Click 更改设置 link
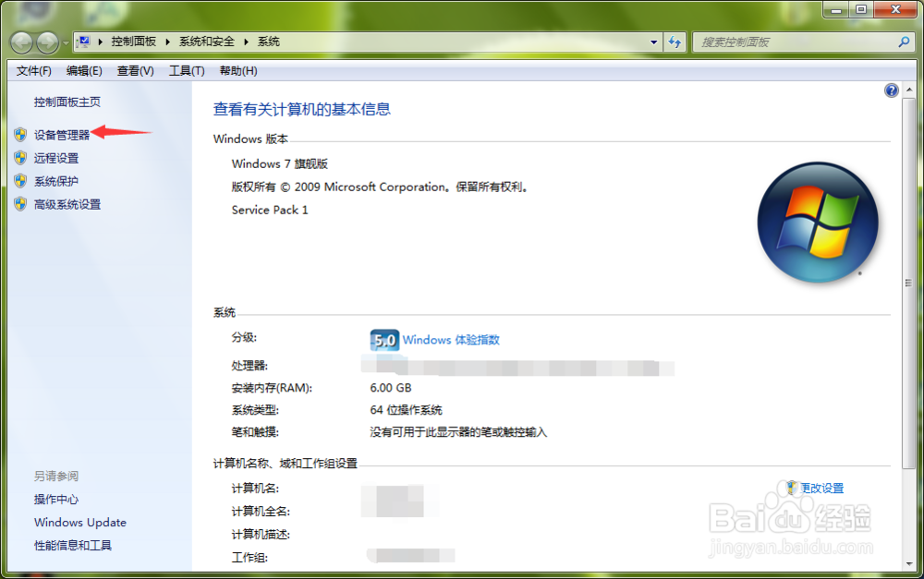Viewport: 924px width, 579px height. (x=822, y=489)
